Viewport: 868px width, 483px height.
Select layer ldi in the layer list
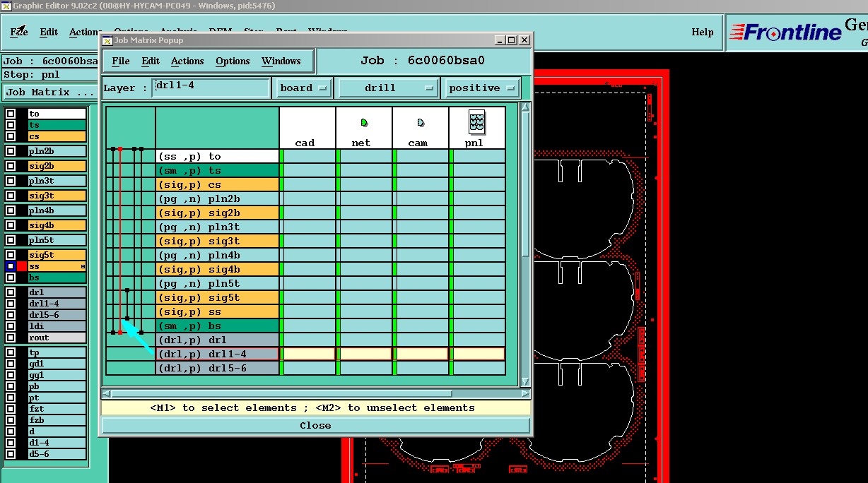point(57,326)
